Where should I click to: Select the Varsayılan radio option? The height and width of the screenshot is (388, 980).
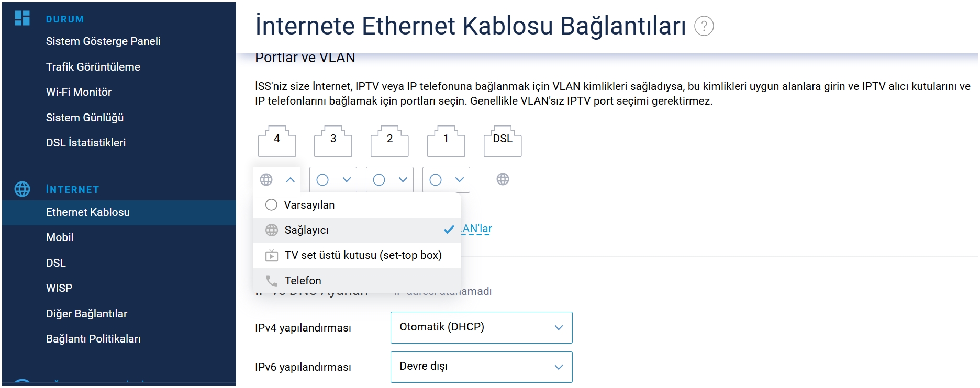coord(357,205)
